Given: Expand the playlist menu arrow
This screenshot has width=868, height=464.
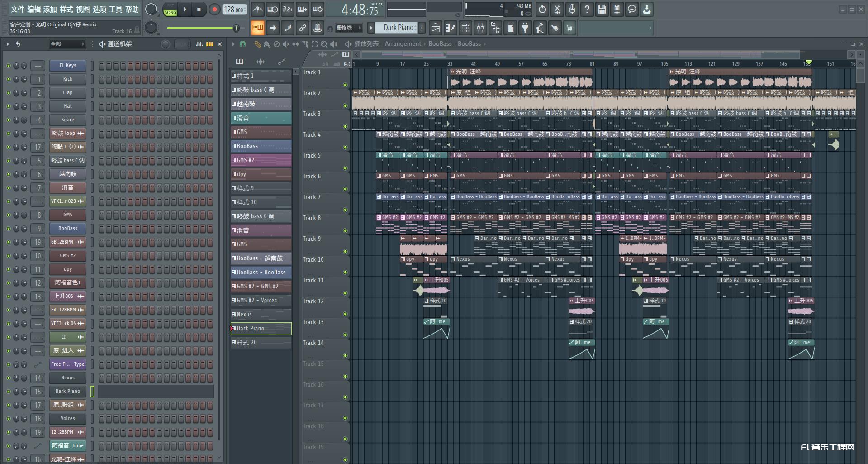Looking at the screenshot, I should pyautogui.click(x=233, y=44).
